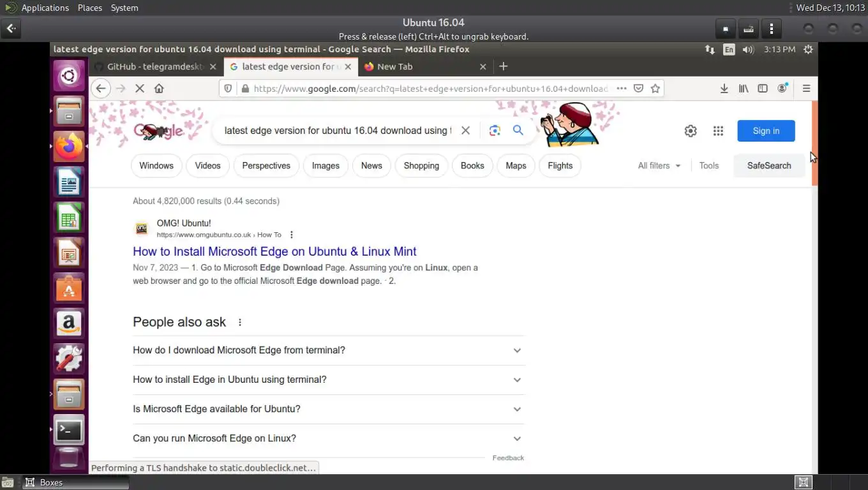This screenshot has height=490, width=868.
Task: Open Firefox account icon
Action: [782, 89]
